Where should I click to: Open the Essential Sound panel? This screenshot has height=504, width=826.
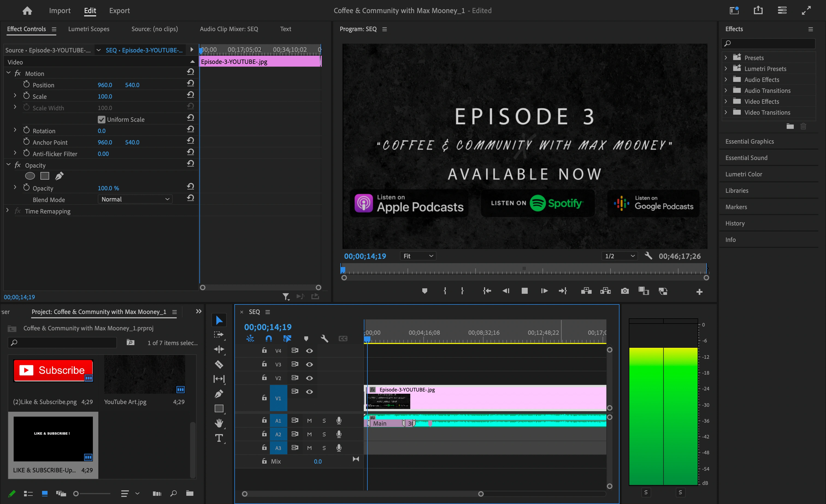coord(746,158)
